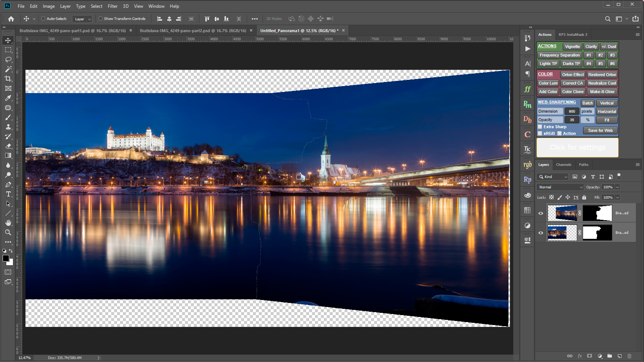Select the Hand tool
The width and height of the screenshot is (644, 362).
click(x=8, y=223)
